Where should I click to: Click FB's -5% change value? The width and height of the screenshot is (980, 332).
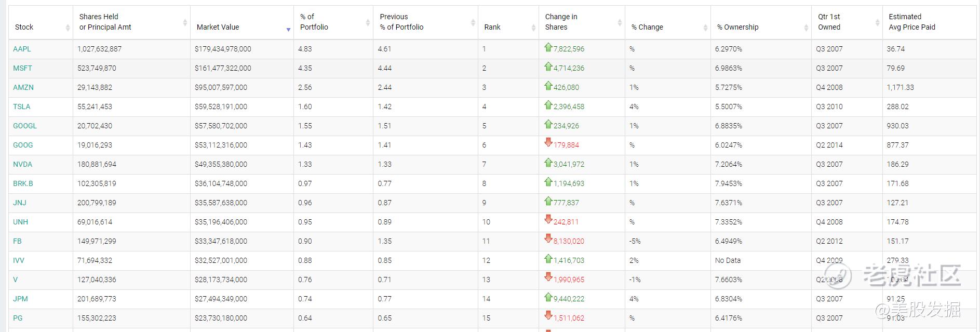635,241
